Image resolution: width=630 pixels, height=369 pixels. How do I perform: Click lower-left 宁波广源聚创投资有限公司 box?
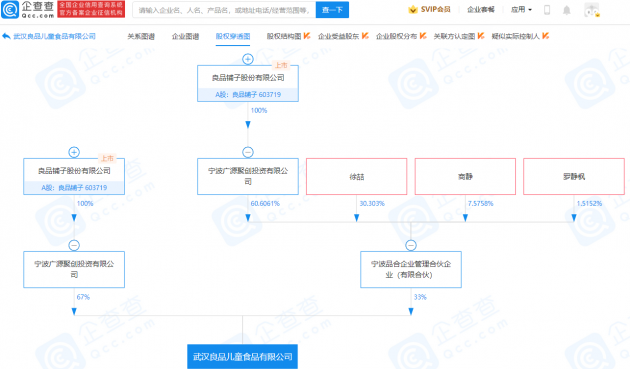point(74,269)
